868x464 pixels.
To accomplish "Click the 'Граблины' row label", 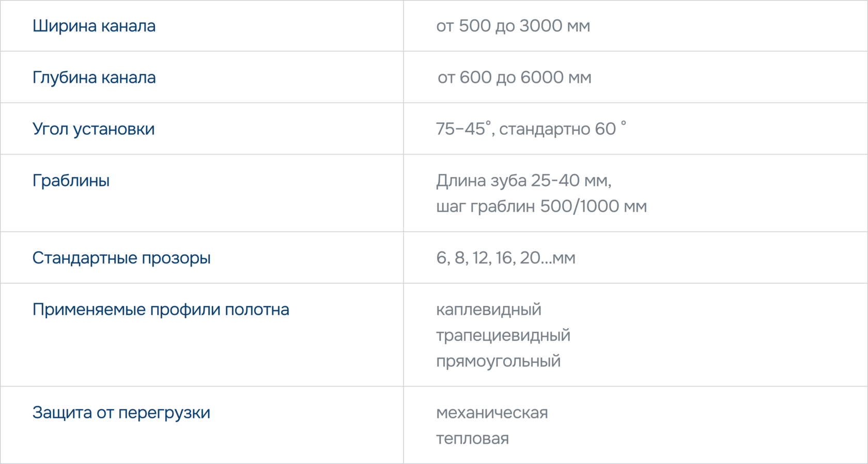I will [71, 181].
